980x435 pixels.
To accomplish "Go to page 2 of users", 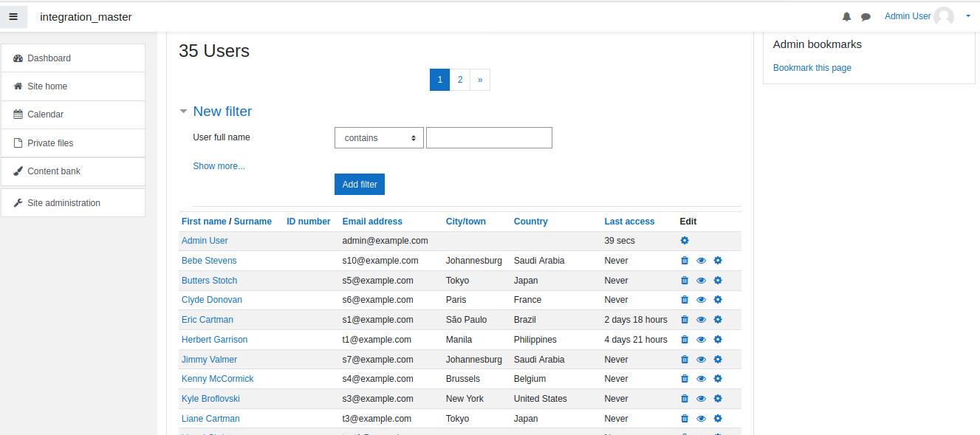I will point(460,80).
